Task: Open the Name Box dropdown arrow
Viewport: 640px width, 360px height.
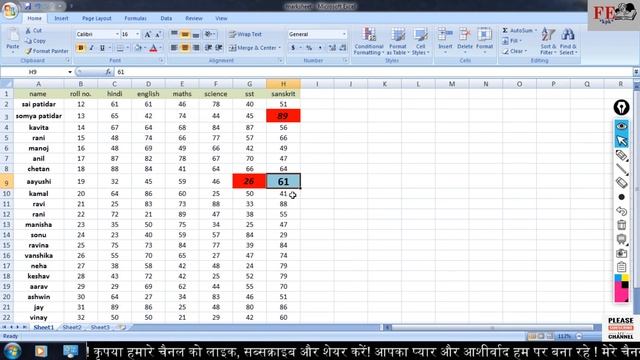Action: (70, 72)
